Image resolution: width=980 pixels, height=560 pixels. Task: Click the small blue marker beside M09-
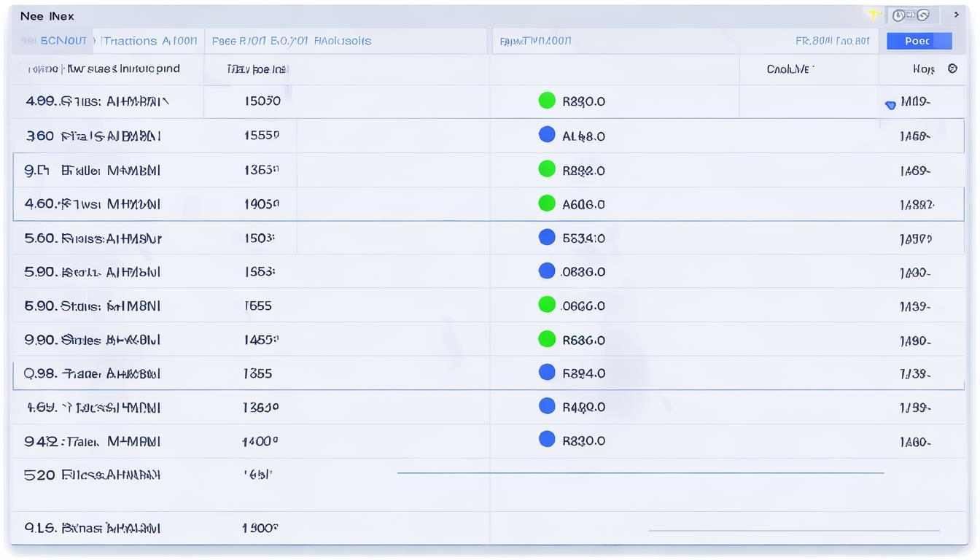(x=890, y=105)
